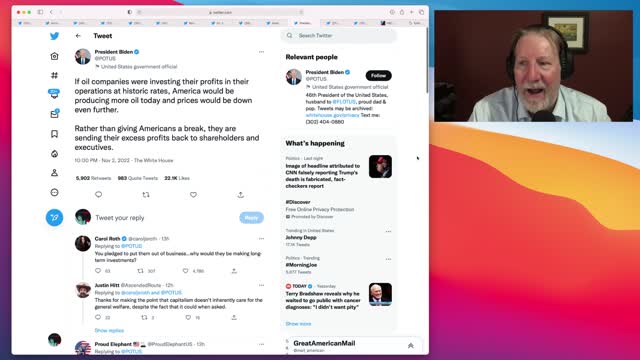This screenshot has height=360, width=640.
Task: Open 22.1K Likes list
Action: 177,178
